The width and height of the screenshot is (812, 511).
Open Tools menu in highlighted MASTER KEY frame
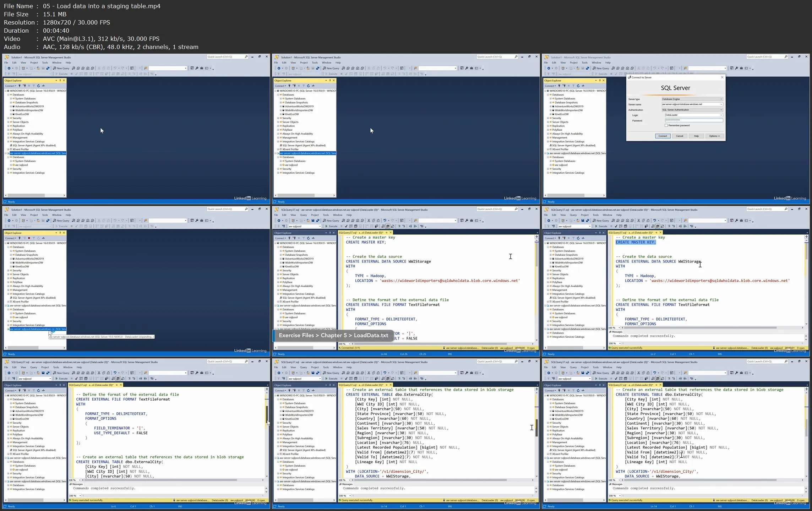coord(595,215)
